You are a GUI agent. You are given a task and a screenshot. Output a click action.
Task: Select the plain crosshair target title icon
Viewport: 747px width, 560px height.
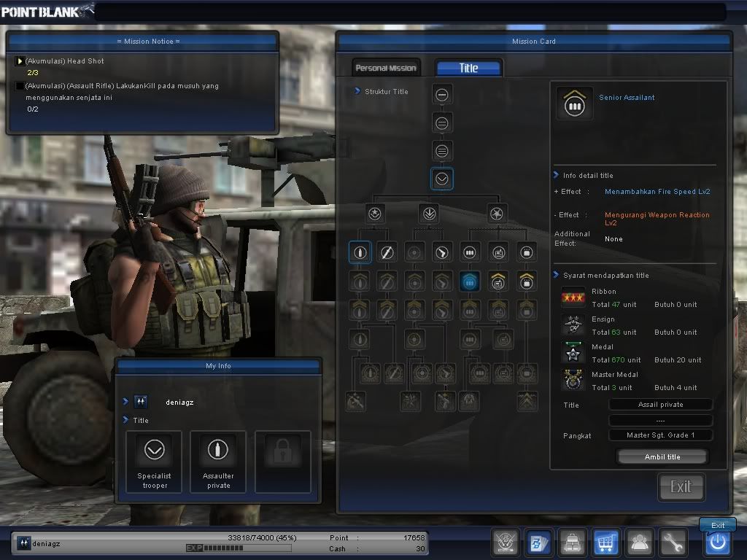tap(414, 252)
